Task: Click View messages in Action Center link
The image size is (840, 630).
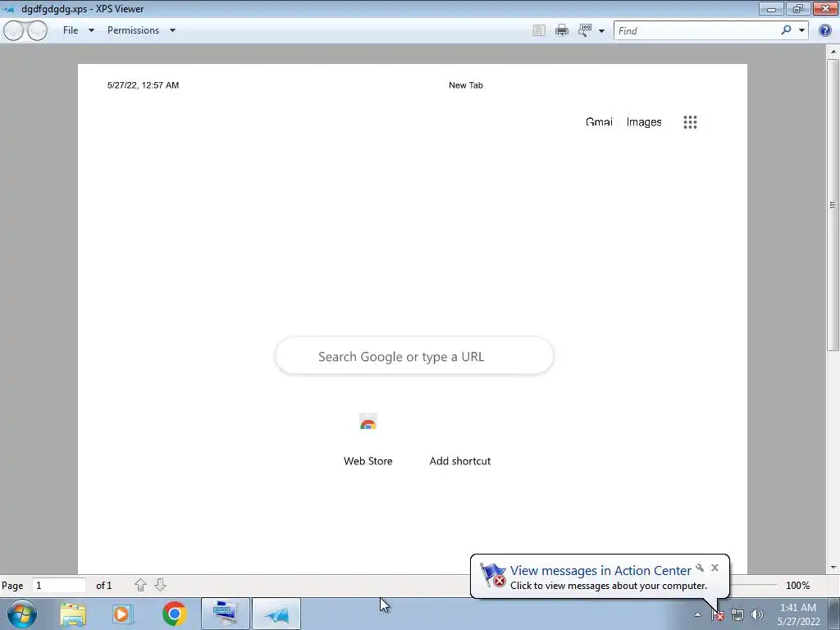Action: (600, 571)
